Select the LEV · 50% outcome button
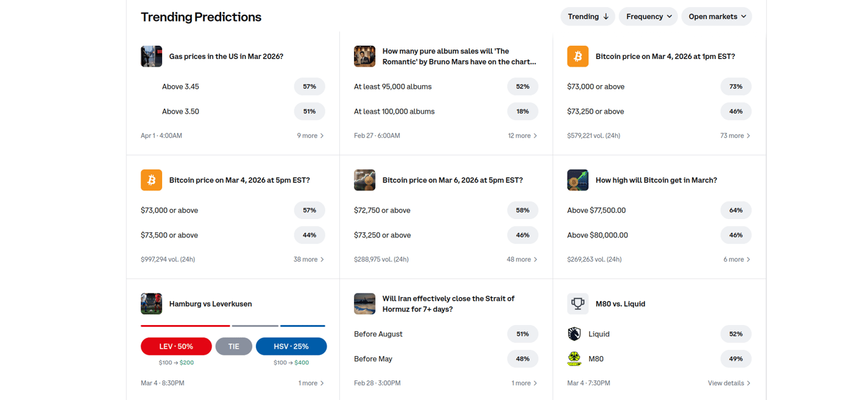This screenshot has width=868, height=400. point(176,346)
